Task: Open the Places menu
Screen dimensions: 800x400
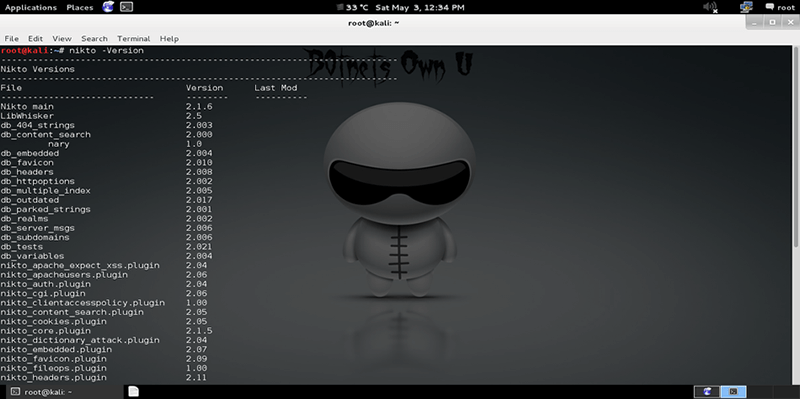Action: (80, 7)
